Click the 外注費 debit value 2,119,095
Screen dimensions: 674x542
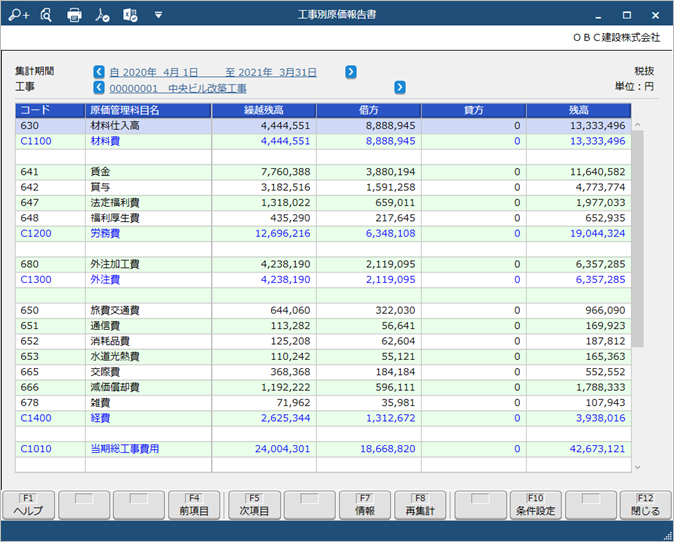point(391,280)
